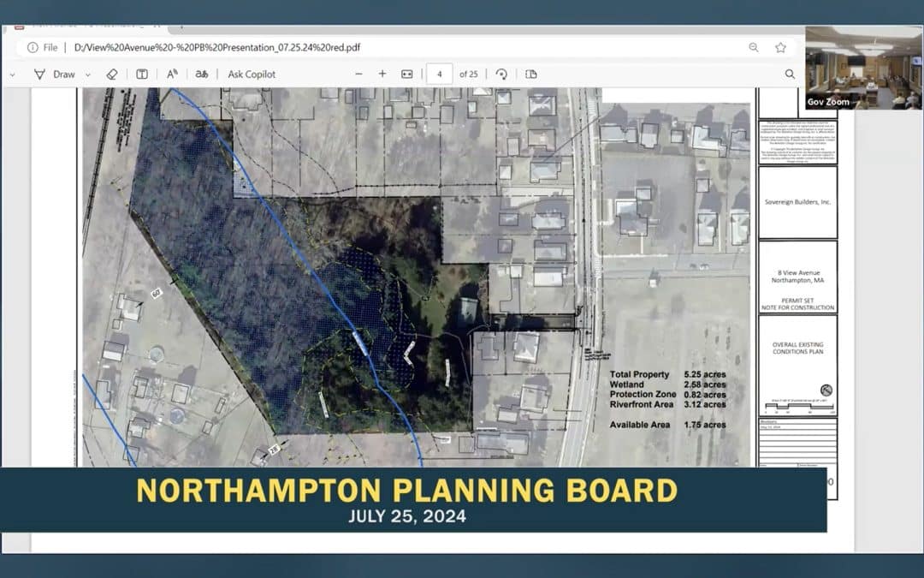Click the Add text tool icon
This screenshot has height=578, width=924.
click(142, 74)
